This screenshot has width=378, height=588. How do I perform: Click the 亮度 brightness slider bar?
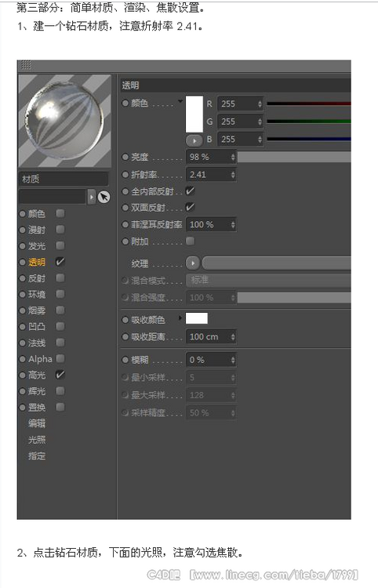point(294,157)
